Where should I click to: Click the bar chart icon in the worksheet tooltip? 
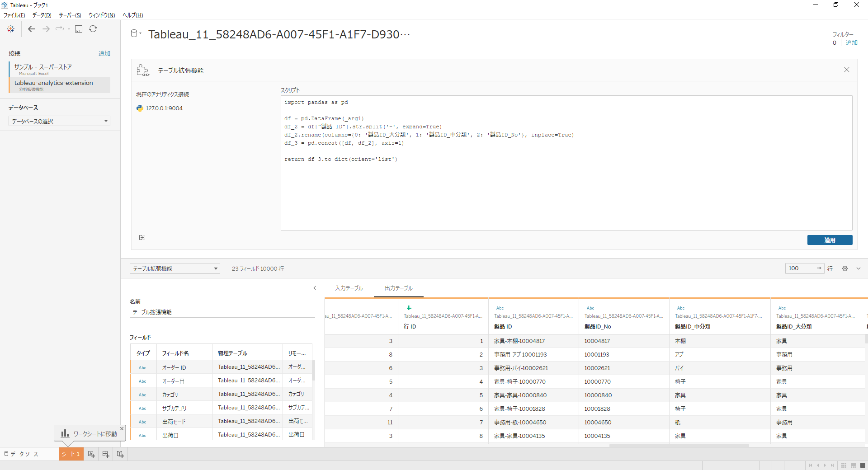pos(65,433)
